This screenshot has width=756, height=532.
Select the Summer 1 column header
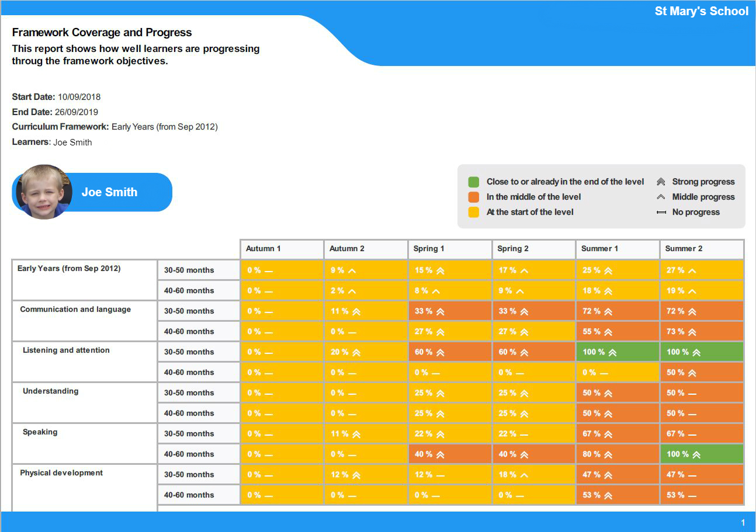(618, 249)
